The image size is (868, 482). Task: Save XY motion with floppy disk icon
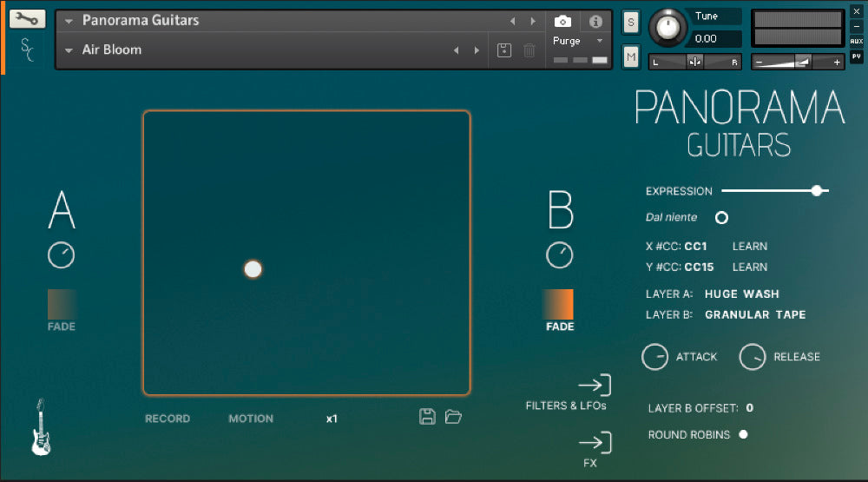[427, 417]
